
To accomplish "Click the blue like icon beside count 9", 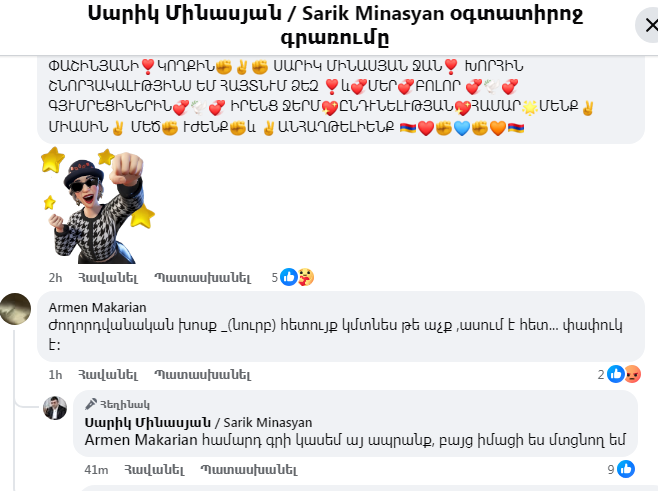I will tap(626, 469).
